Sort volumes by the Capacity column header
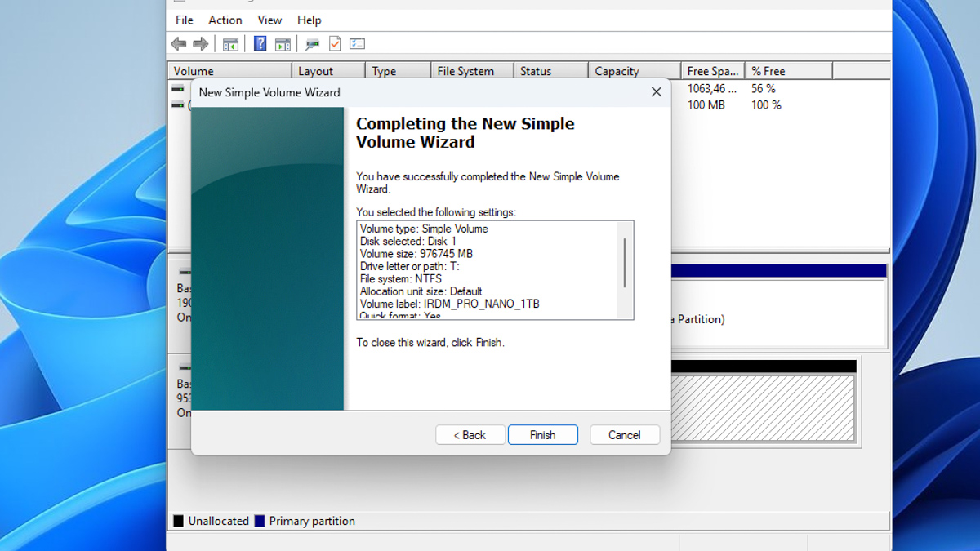This screenshot has width=980, height=551. pyautogui.click(x=634, y=71)
